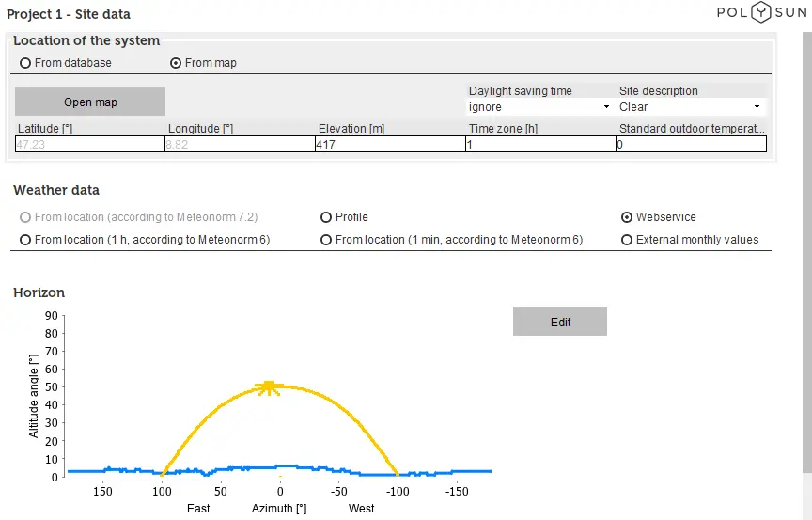The width and height of the screenshot is (812, 520).
Task: Choose Profile as weather data source
Action: coord(326,217)
